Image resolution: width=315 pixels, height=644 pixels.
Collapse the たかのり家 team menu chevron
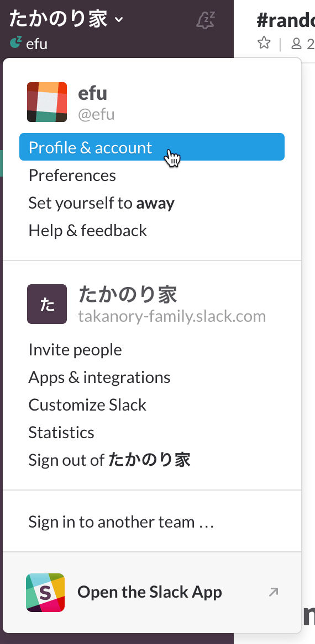tap(119, 19)
